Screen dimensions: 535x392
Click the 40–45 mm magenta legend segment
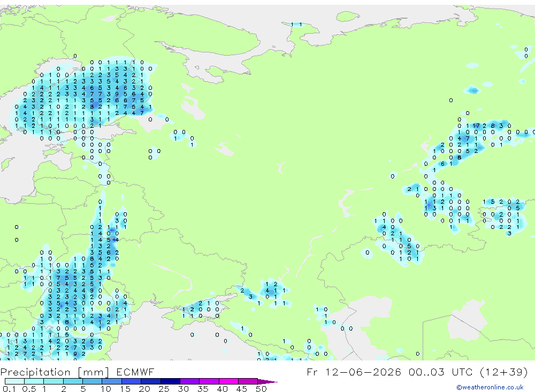228,381
